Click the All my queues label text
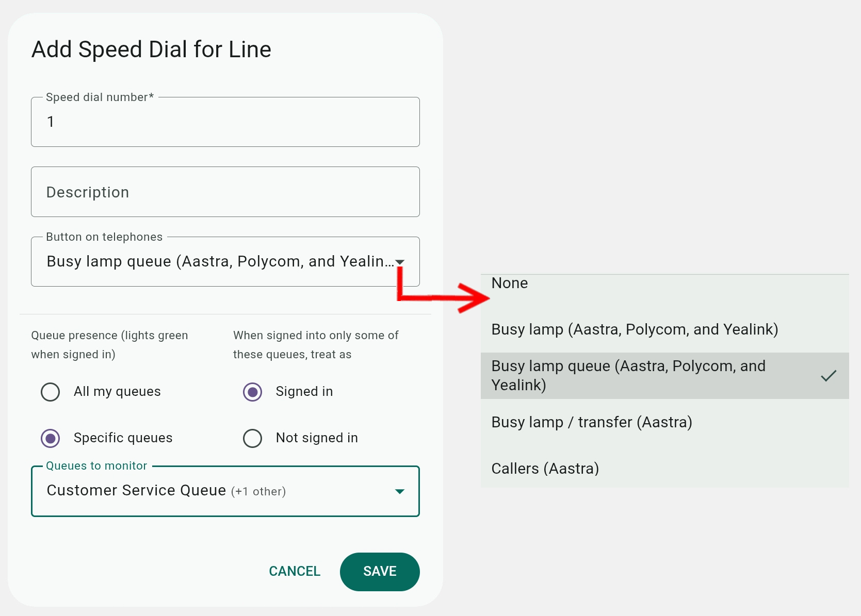The height and width of the screenshot is (616, 861). pos(117,392)
